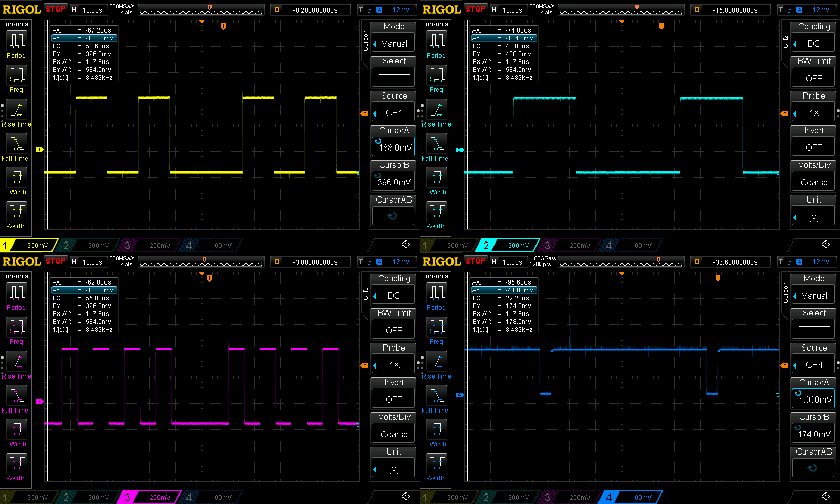The height and width of the screenshot is (504, 840).
Task: Select Freq measurement in blue CH4 capture
Action: point(436,331)
